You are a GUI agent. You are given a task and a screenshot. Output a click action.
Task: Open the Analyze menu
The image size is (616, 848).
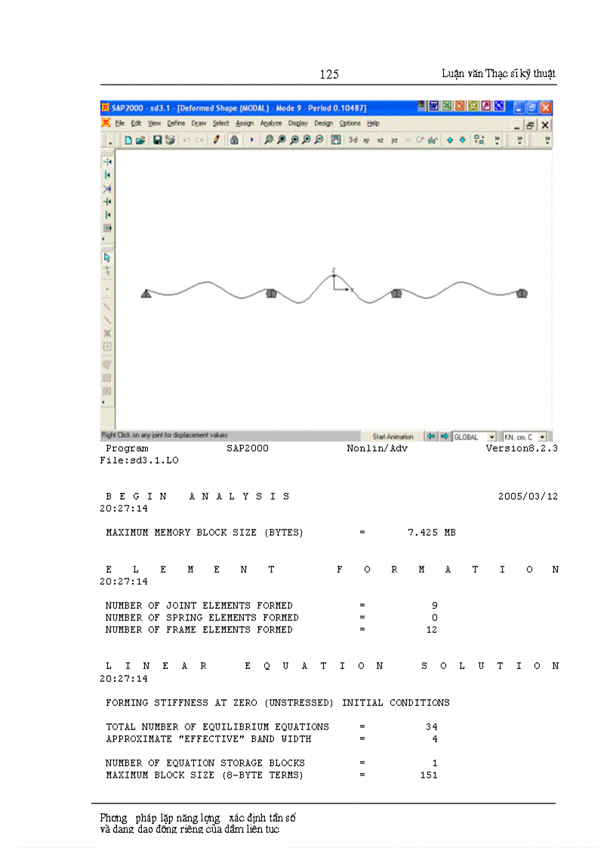[270, 123]
